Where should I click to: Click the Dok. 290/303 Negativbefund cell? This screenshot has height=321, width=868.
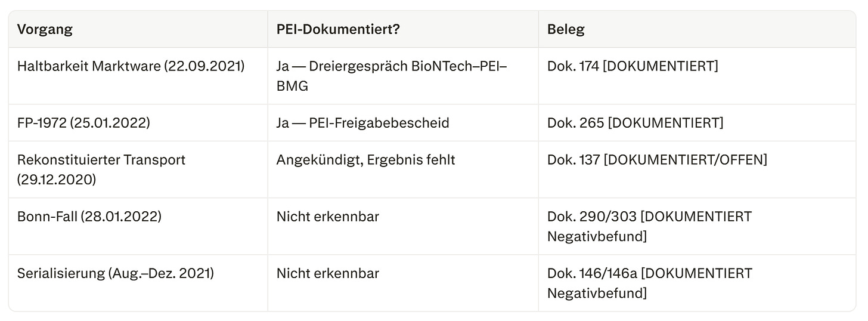pos(696,226)
